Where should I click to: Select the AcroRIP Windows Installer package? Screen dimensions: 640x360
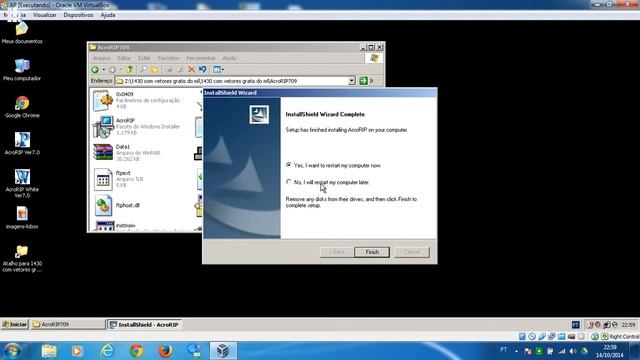137,127
